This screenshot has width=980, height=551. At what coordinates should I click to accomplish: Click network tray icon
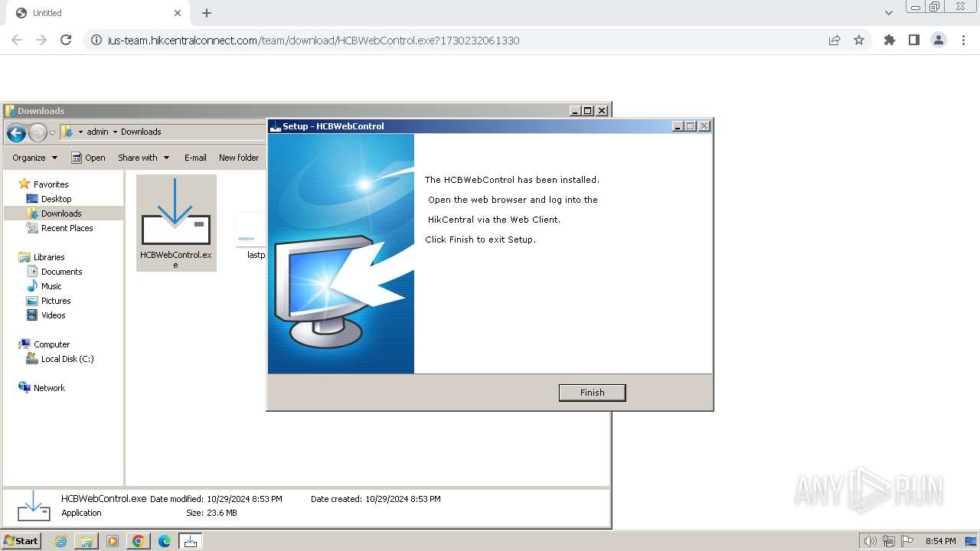(889, 541)
